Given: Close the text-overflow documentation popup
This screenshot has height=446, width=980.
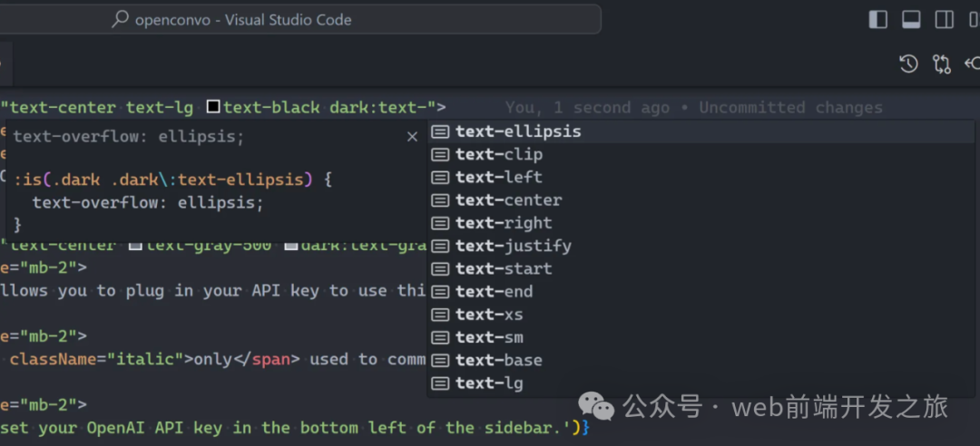Looking at the screenshot, I should coord(412,137).
